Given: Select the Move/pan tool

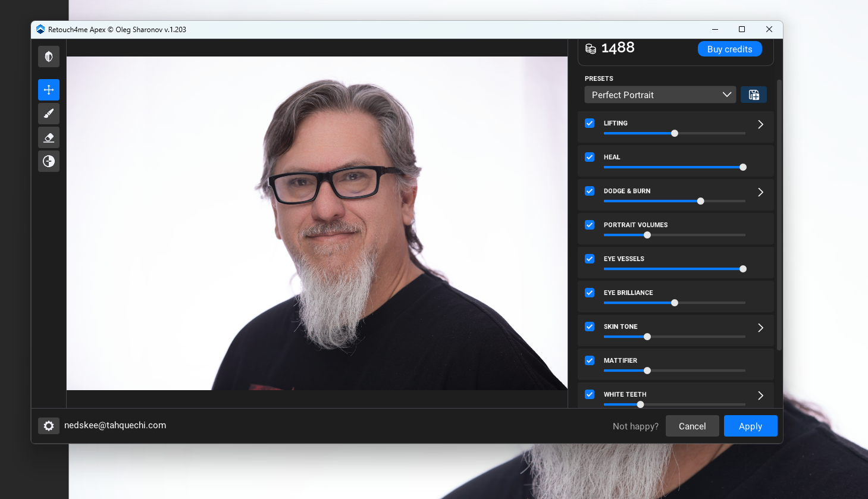Looking at the screenshot, I should (49, 90).
